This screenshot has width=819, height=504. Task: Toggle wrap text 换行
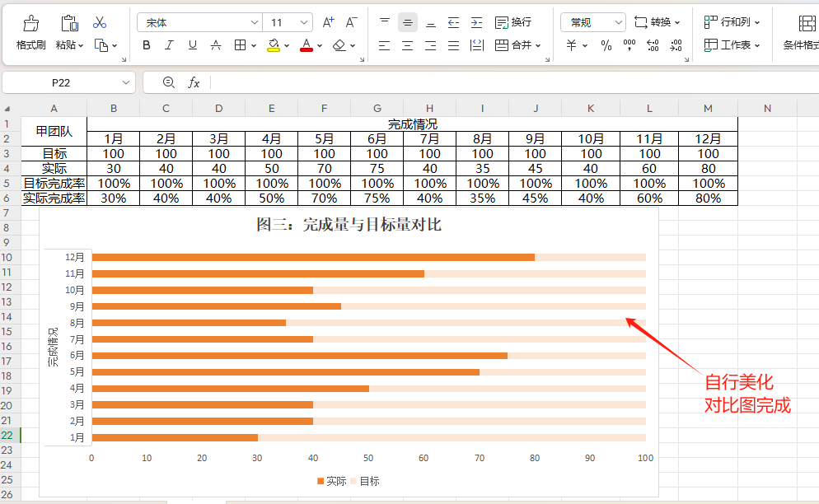click(x=513, y=22)
